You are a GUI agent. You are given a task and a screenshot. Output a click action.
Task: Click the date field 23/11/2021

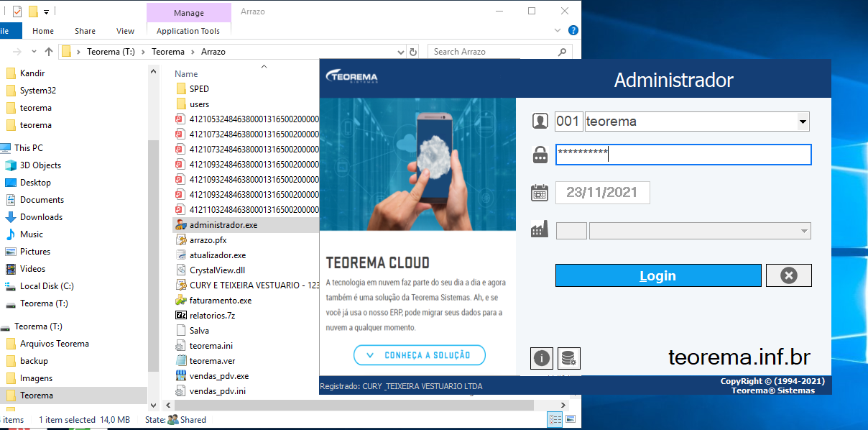(603, 193)
